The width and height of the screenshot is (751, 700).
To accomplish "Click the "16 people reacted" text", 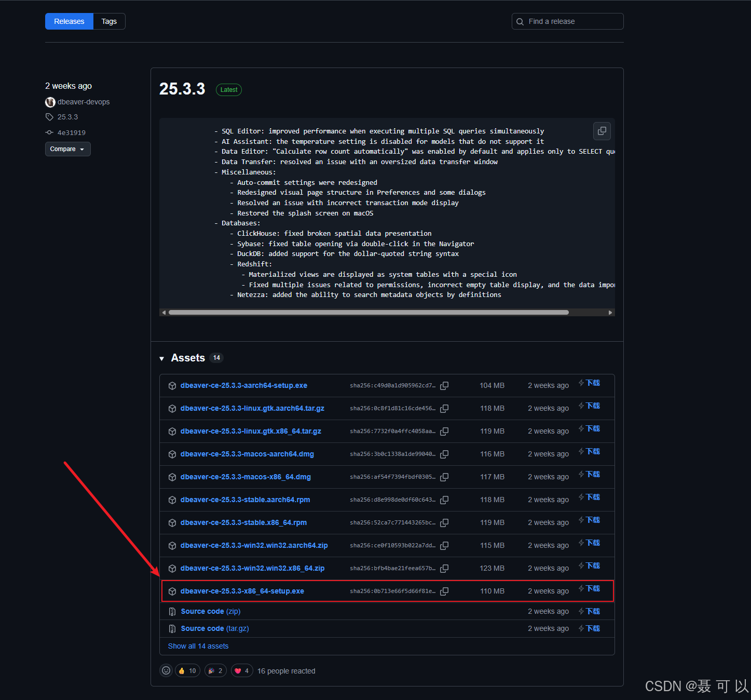I will [286, 671].
